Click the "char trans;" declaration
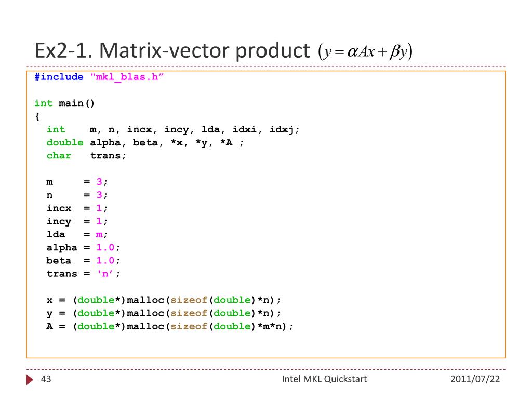 [x=86, y=156]
